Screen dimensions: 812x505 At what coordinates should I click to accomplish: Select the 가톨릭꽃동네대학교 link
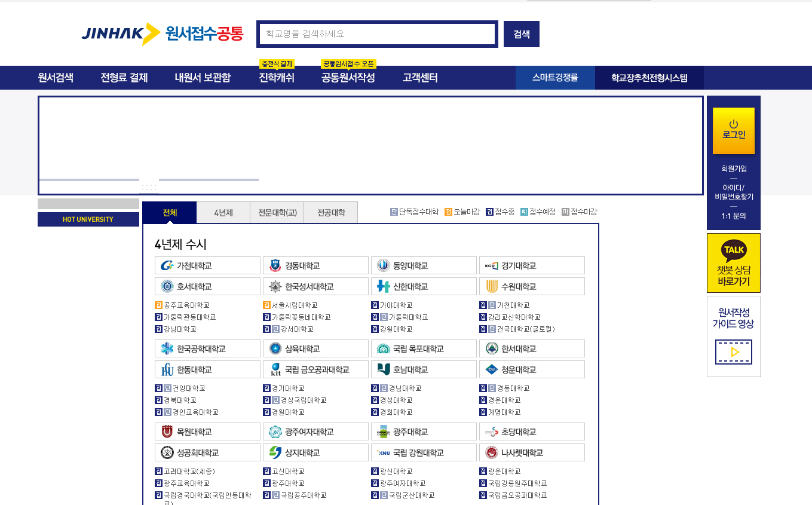pyautogui.click(x=301, y=317)
